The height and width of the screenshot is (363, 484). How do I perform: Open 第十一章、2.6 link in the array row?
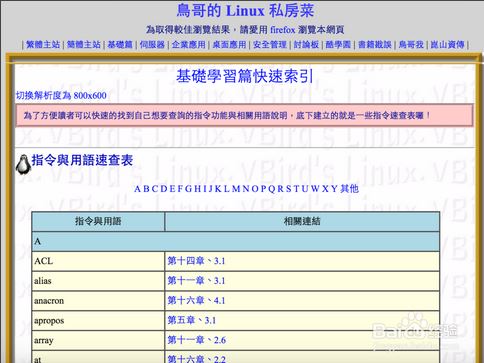(196, 340)
